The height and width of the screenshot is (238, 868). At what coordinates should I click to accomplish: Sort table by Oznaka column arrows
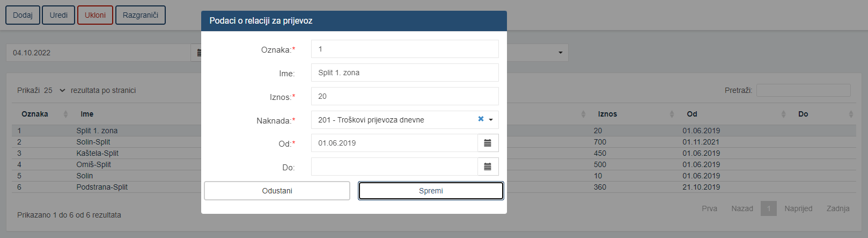pos(65,114)
